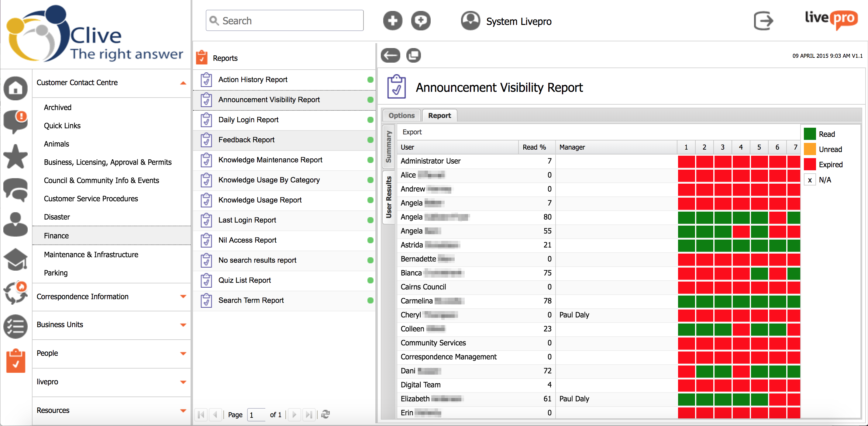Open the Summary side tab
868x426 pixels.
point(388,146)
